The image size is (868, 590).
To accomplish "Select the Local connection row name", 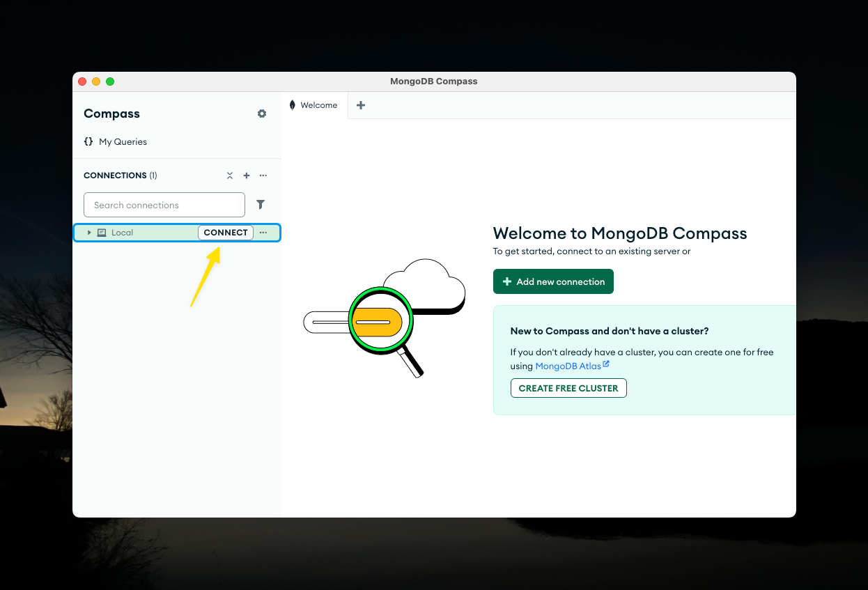I will [122, 233].
